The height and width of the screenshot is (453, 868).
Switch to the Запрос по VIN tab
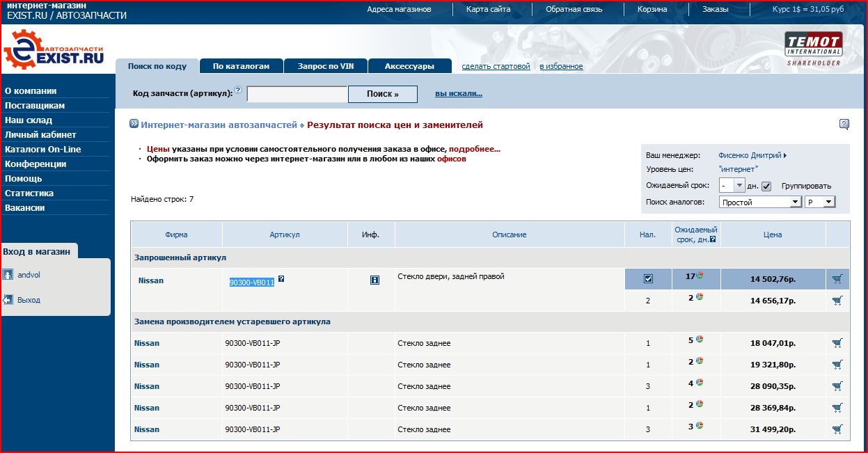coord(325,66)
